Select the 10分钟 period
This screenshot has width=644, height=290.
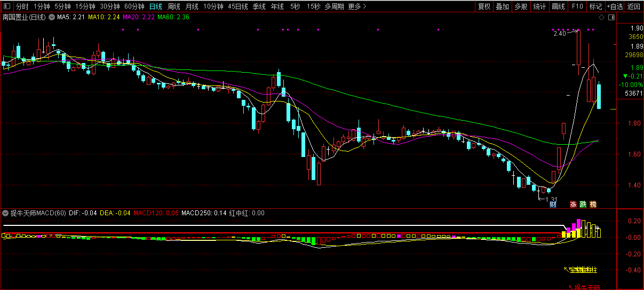click(x=213, y=6)
